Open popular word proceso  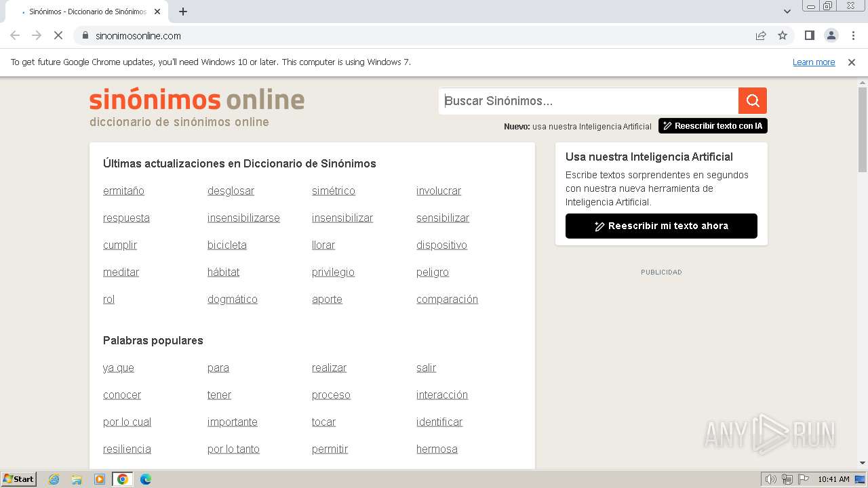(331, 395)
